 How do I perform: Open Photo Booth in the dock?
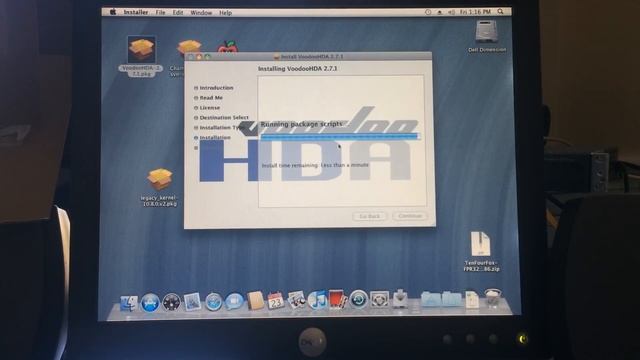point(338,300)
